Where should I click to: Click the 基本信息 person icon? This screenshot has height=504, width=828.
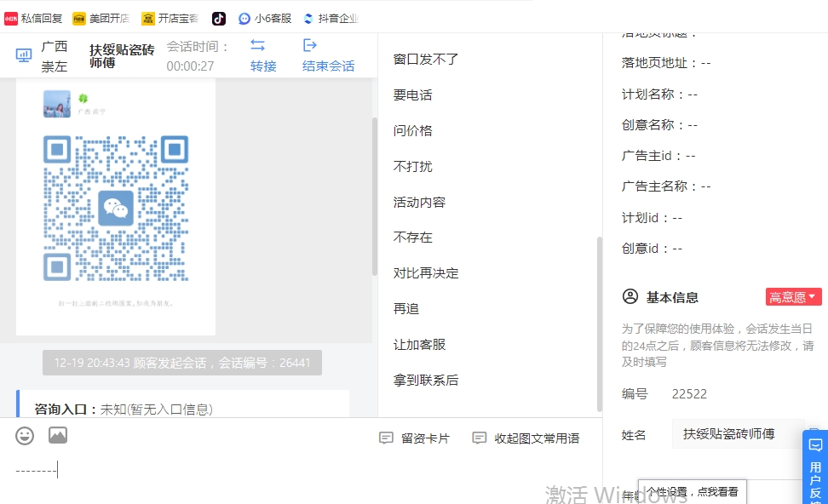(630, 296)
